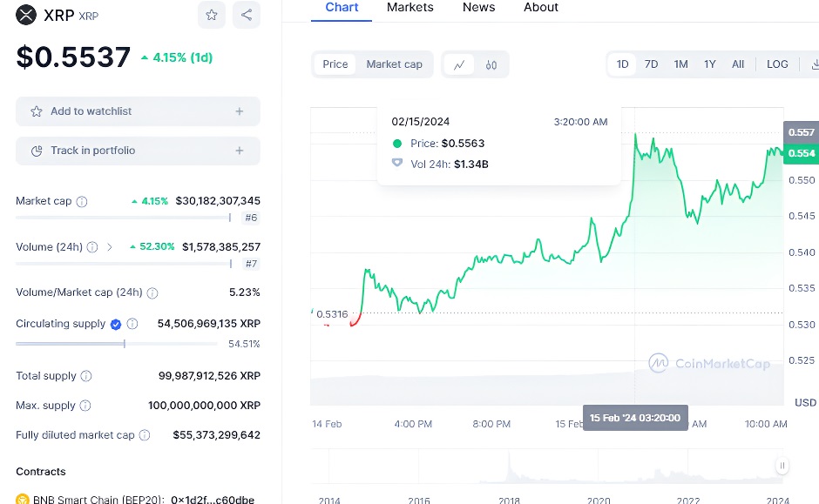The height and width of the screenshot is (504, 819).
Task: Select the Market cap chart toggle
Action: tap(395, 64)
